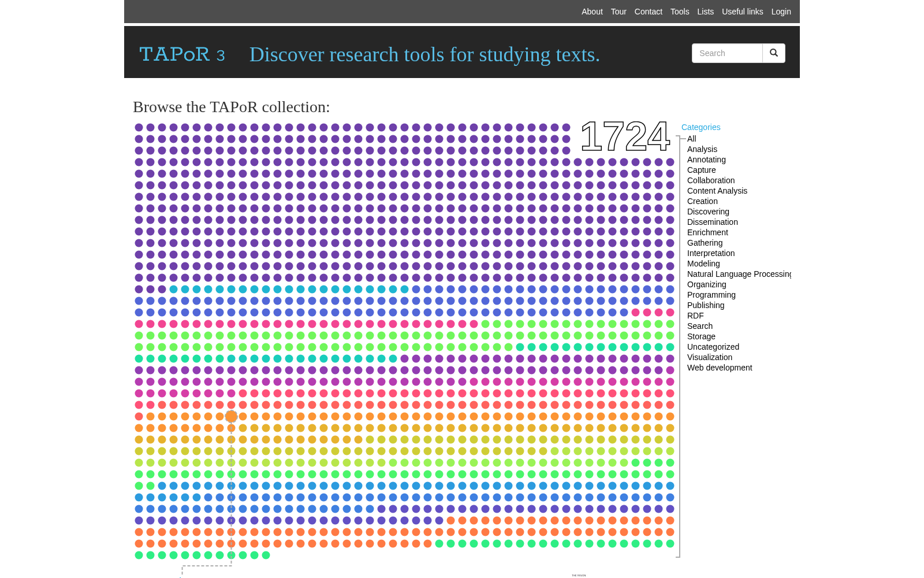The width and height of the screenshot is (924, 578).
Task: Open the About page
Action: point(592,12)
